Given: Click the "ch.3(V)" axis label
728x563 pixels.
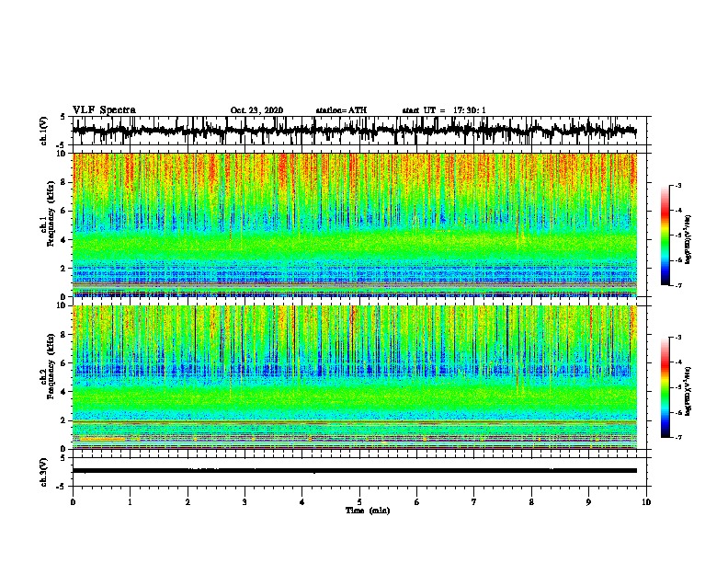Looking at the screenshot, I should pyautogui.click(x=44, y=472).
